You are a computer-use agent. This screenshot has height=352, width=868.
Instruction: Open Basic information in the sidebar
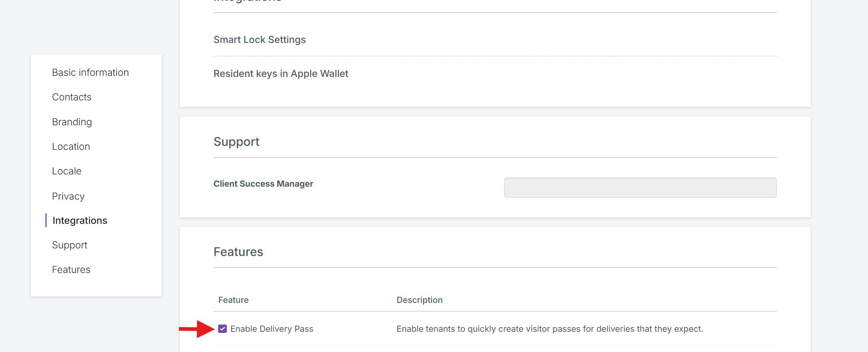(90, 73)
